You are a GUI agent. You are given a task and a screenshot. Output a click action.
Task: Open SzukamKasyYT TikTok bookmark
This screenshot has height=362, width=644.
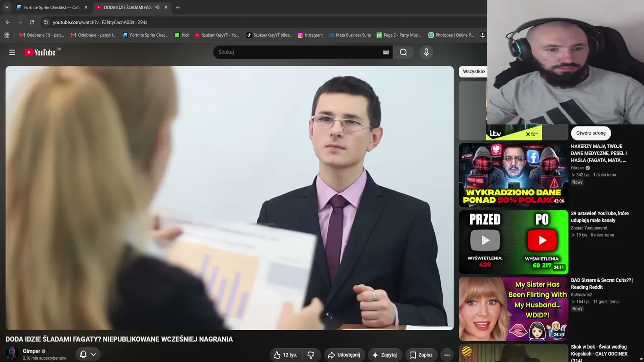[x=269, y=35]
